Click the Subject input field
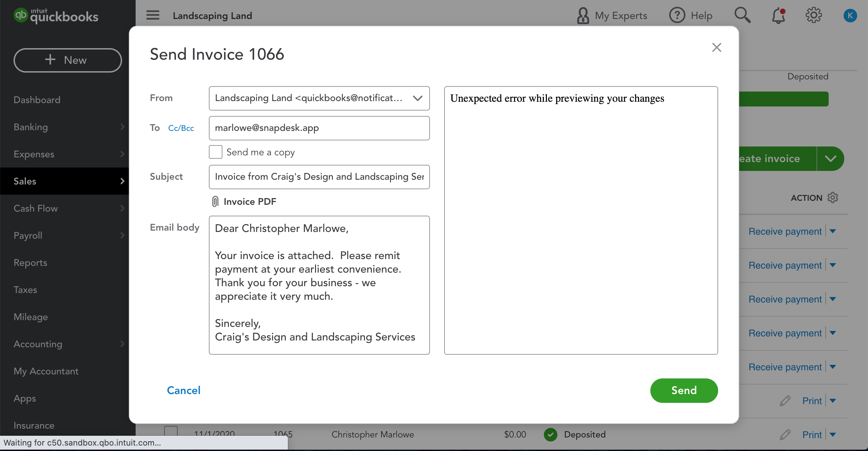 (x=319, y=177)
